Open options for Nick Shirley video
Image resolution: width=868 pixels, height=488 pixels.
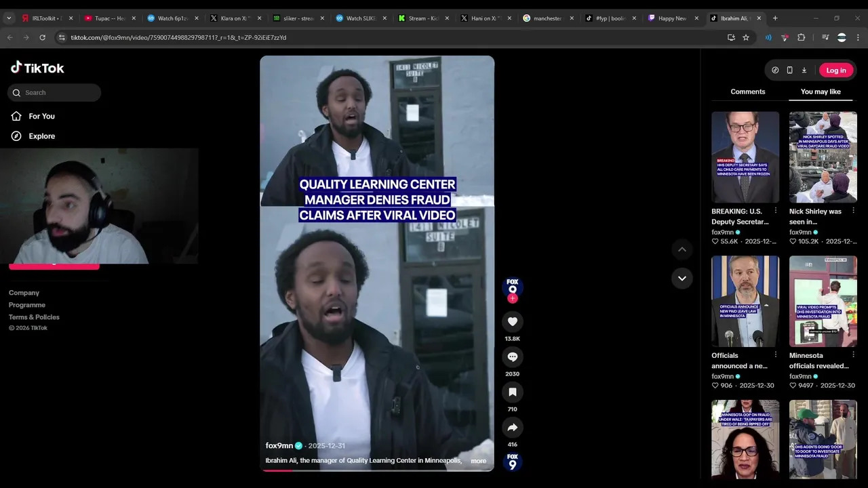(x=853, y=211)
